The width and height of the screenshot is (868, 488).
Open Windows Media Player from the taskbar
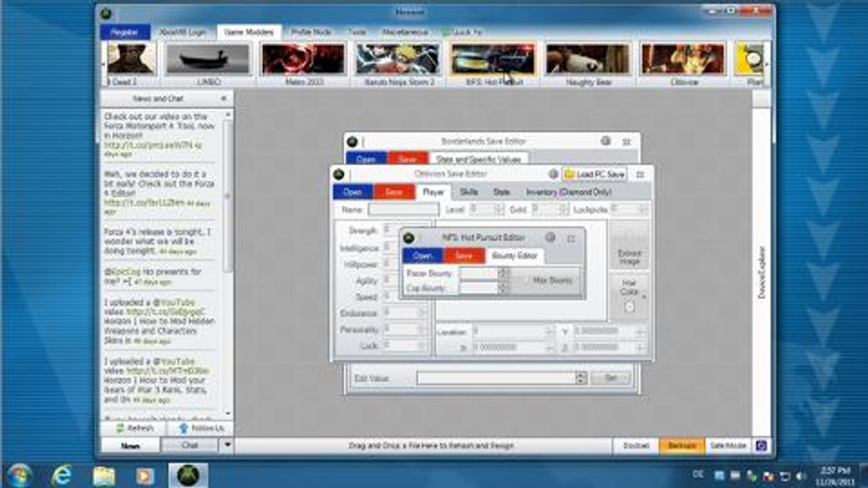144,475
